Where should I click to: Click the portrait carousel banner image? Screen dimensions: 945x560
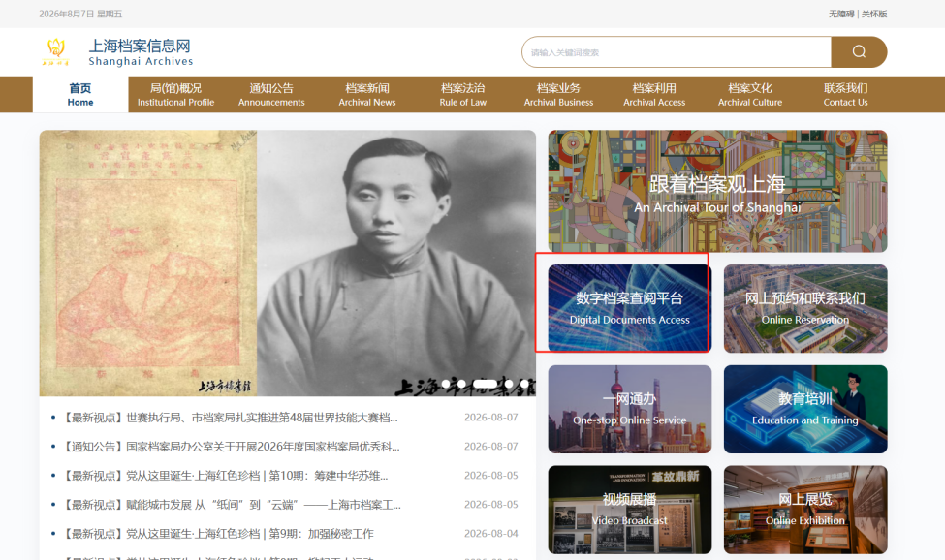click(x=288, y=264)
